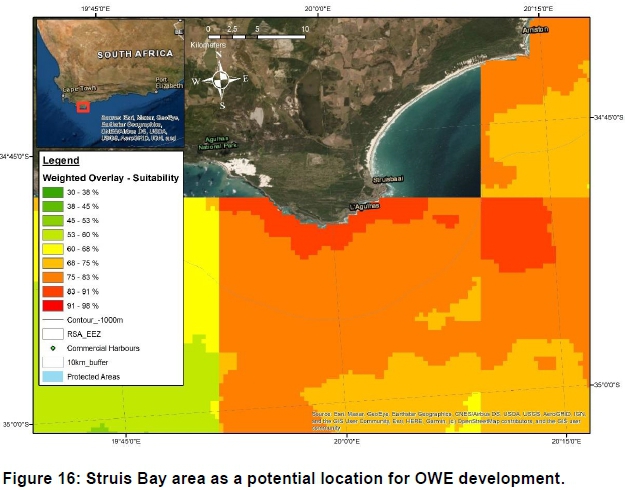Click the Protected Areas light blue swatch

click(x=53, y=376)
